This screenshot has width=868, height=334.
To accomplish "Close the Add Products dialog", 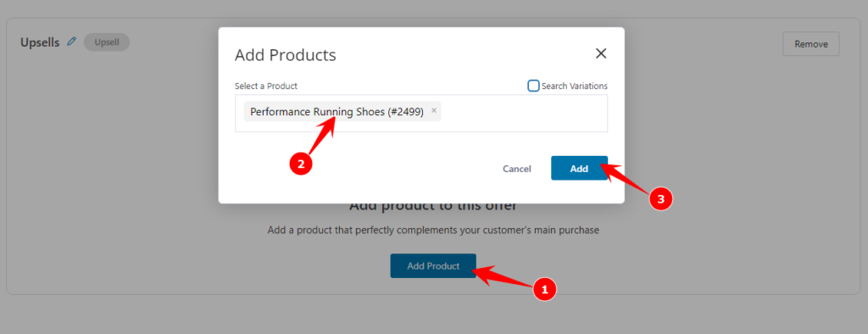I will pos(601,53).
